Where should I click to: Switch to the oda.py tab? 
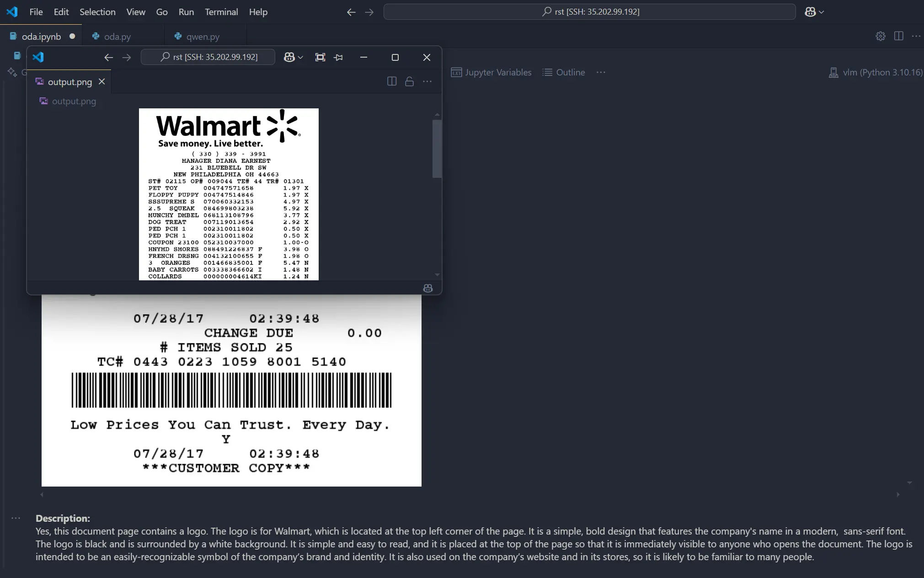(118, 36)
